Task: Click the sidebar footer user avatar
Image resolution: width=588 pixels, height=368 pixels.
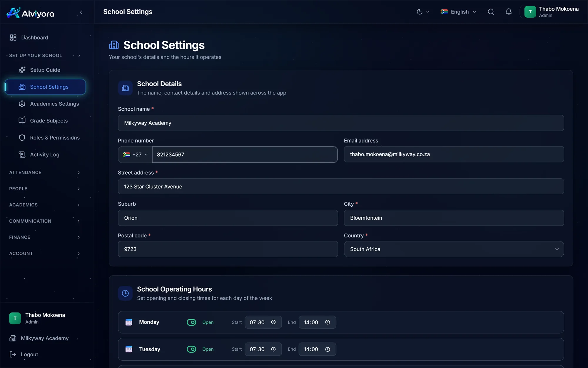Action: (x=15, y=318)
